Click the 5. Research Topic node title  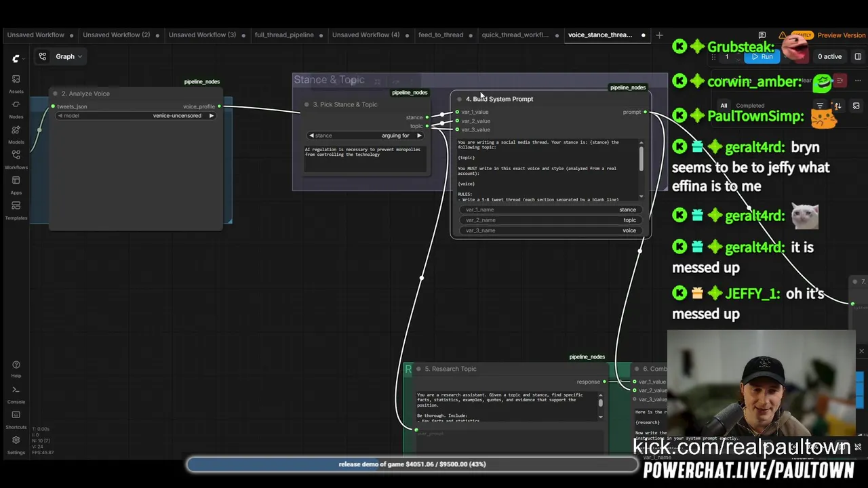(x=450, y=369)
